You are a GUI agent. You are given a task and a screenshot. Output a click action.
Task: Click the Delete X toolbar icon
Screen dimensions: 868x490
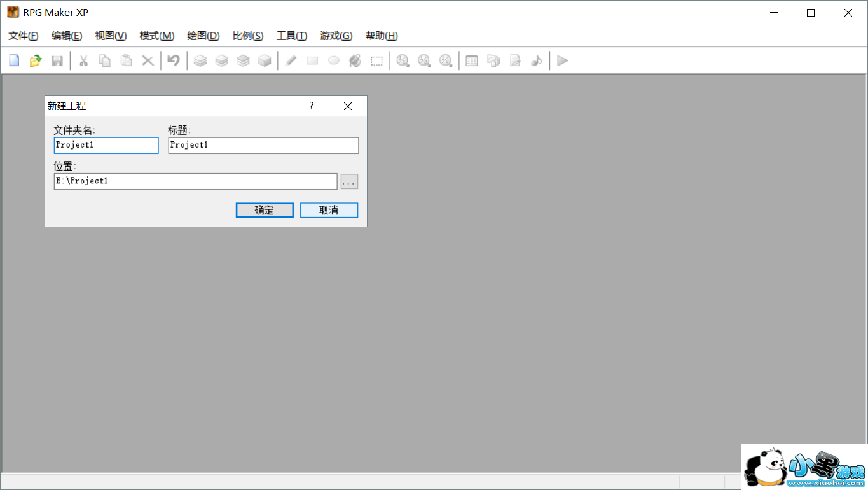pos(148,60)
